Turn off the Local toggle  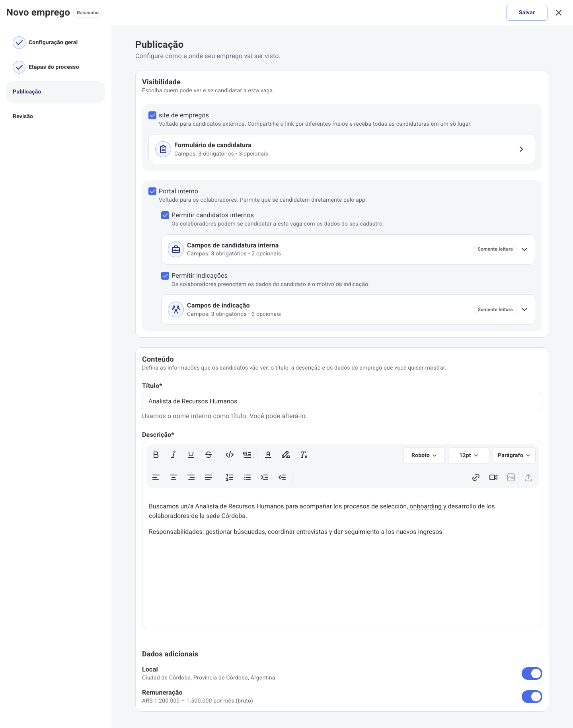click(x=532, y=673)
